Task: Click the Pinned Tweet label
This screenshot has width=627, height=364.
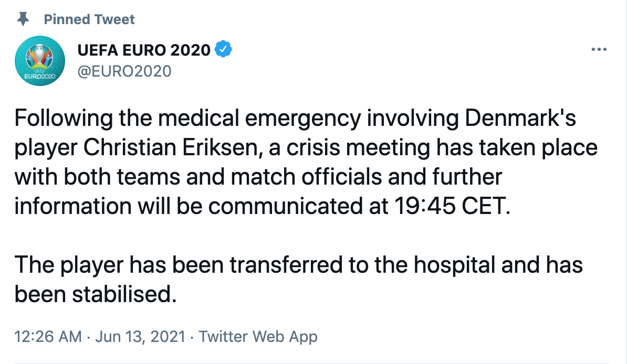Action: [x=89, y=19]
